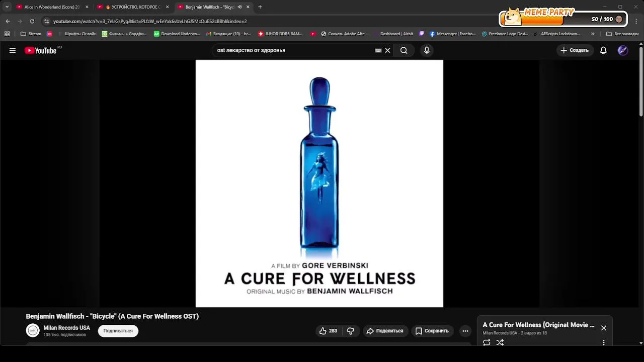Open the pink icon bookmark after Stream
Screen dimensions: 644x362
pyautogui.click(x=49, y=34)
